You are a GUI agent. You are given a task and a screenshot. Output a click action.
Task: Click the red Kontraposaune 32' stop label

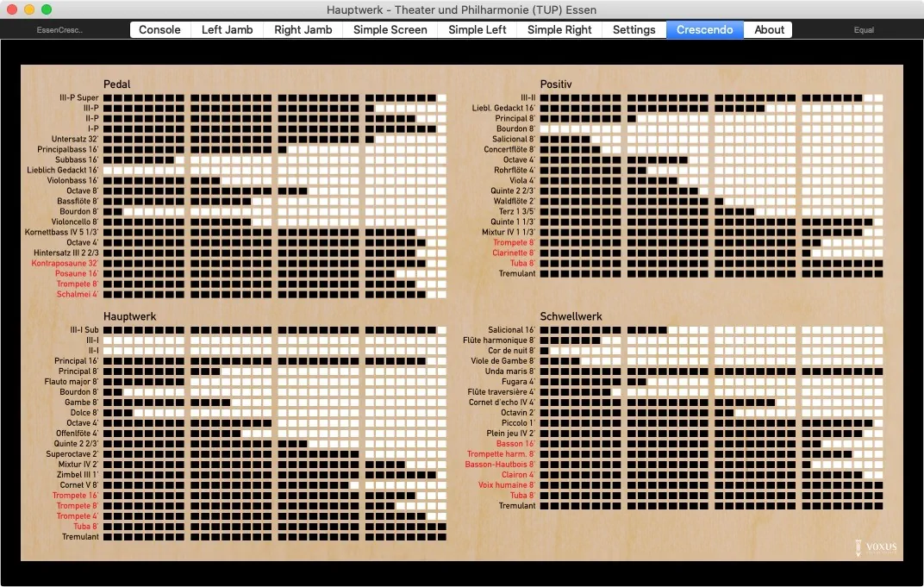(x=65, y=263)
